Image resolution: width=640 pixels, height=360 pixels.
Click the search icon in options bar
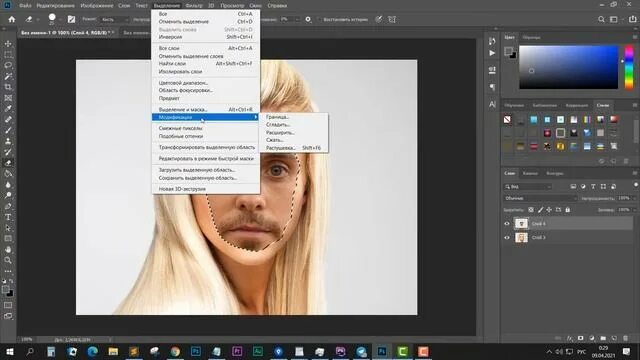(x=601, y=19)
